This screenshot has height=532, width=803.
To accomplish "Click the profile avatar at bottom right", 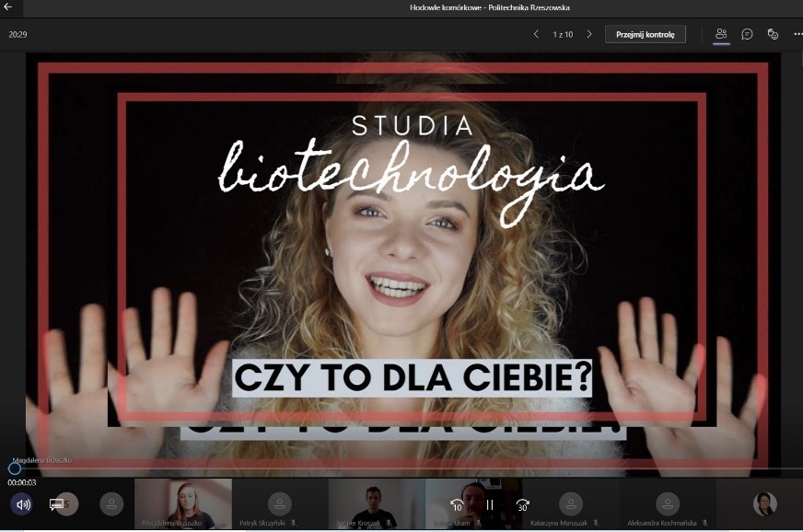I will [764, 503].
